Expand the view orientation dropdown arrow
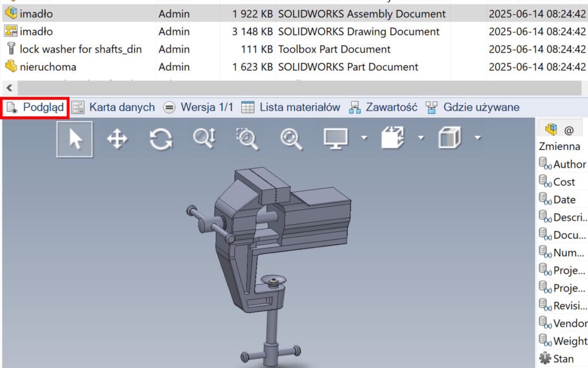588x368 pixels. [420, 138]
